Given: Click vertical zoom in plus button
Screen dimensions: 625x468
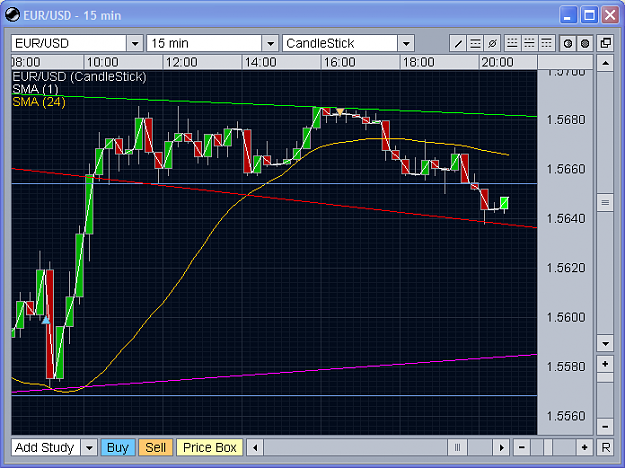Looking at the screenshot, I should (605, 364).
